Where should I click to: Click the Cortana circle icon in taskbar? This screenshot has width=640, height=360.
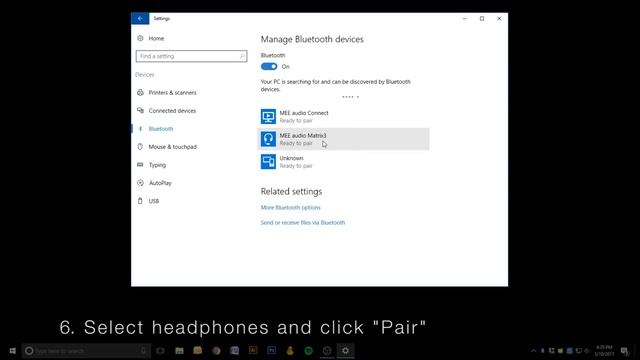(x=29, y=351)
